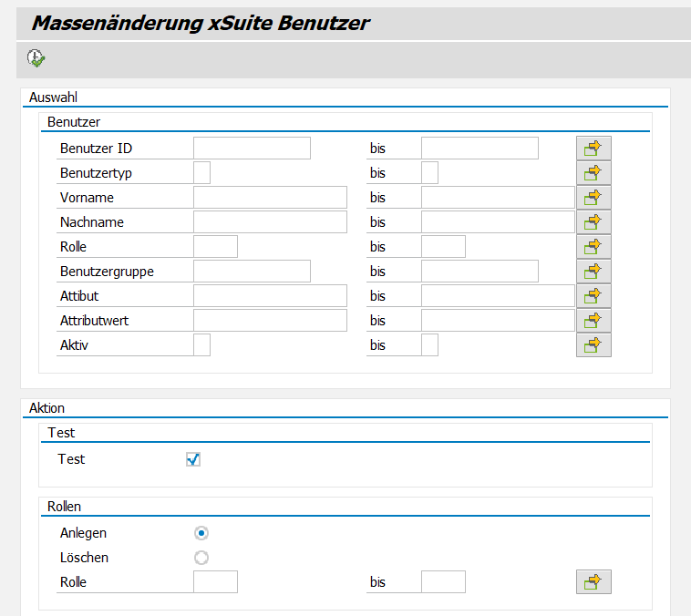Viewport: 691px width, 616px height.
Task: Focus the Attibut from field
Action: 270,295
